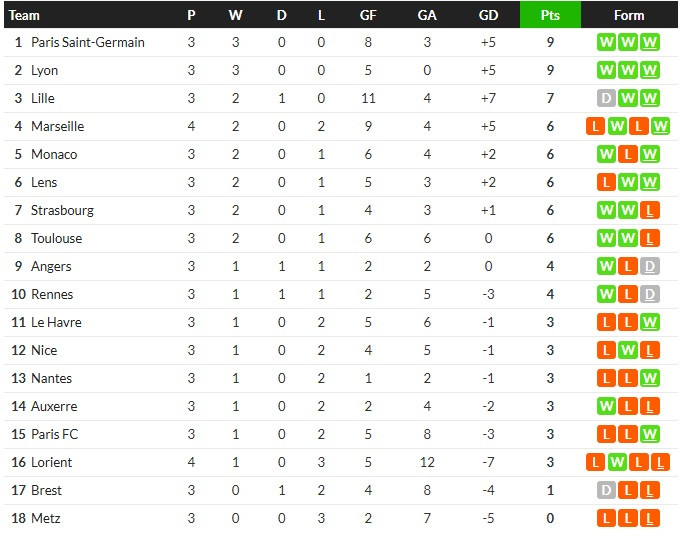The width and height of the screenshot is (681, 541).
Task: Open the Marseille team link
Action: coord(57,126)
